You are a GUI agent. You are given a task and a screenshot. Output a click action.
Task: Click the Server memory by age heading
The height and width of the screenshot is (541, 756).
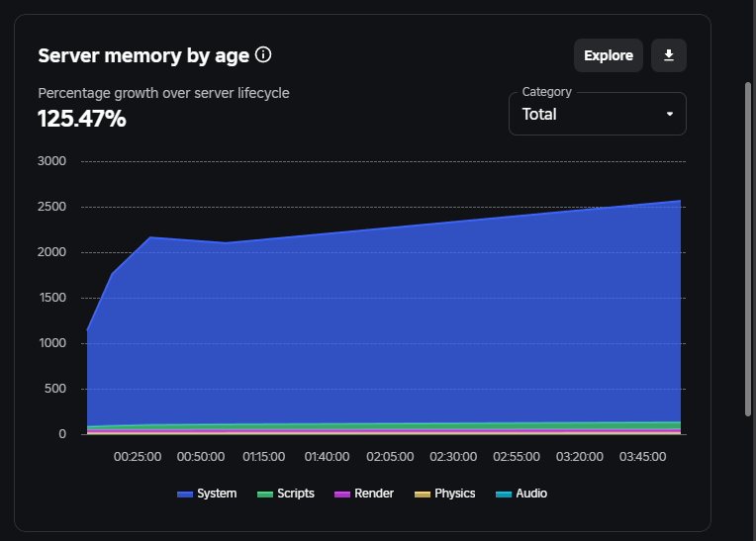143,56
